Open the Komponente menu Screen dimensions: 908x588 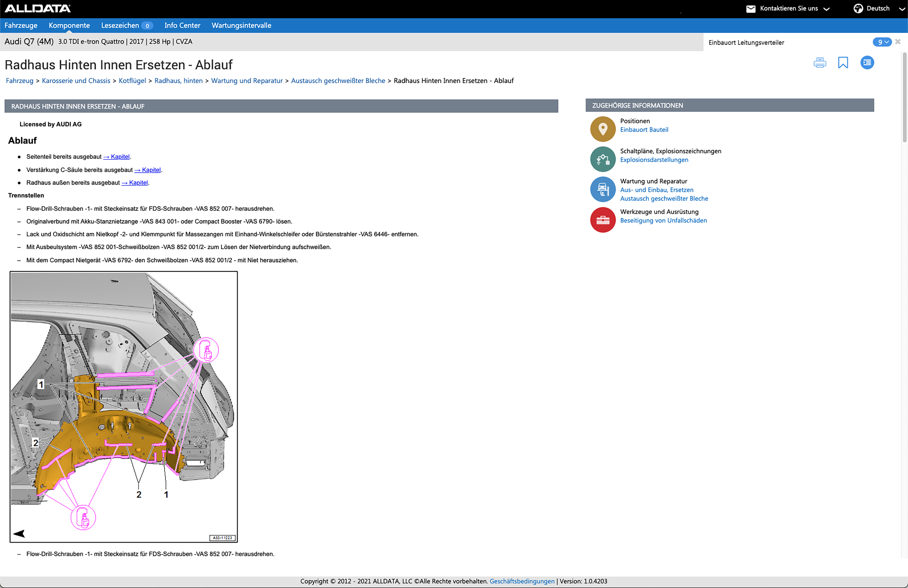[x=69, y=26]
